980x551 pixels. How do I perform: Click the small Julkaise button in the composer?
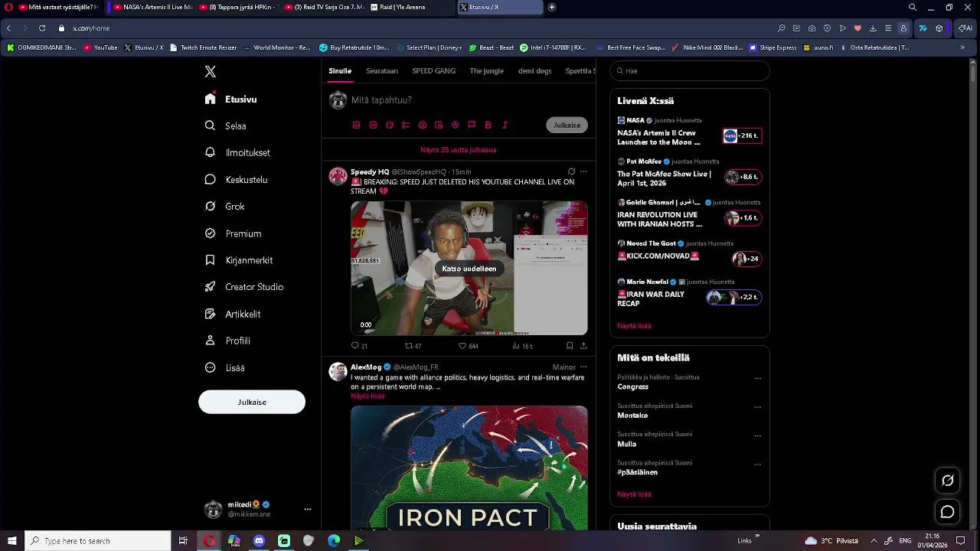(567, 125)
